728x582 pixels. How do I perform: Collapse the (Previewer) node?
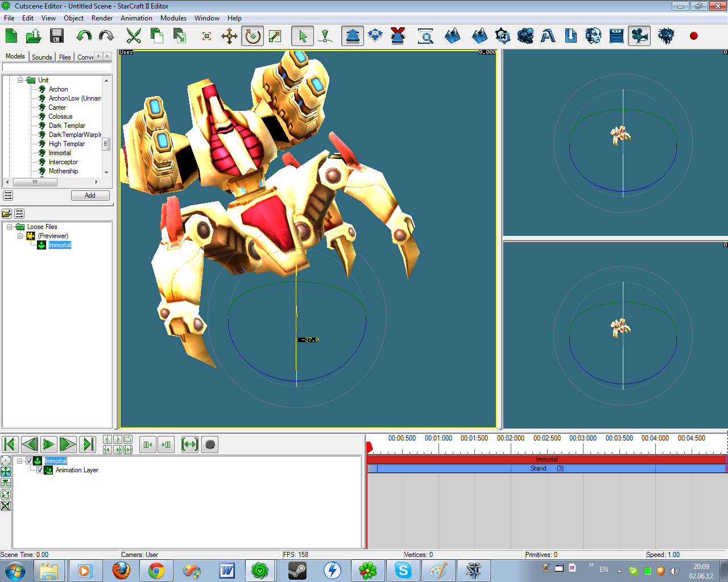[20, 236]
